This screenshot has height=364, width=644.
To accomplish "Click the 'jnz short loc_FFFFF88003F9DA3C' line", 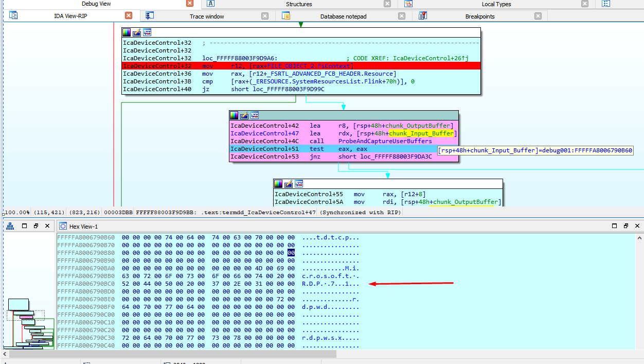I will (x=344, y=157).
